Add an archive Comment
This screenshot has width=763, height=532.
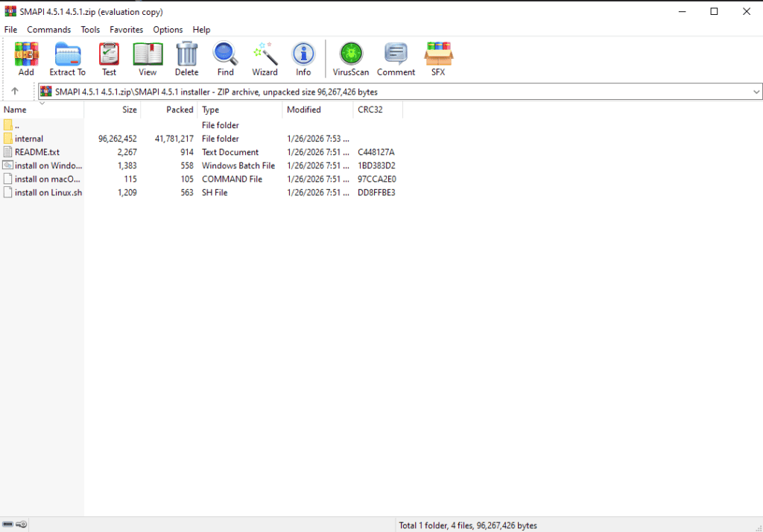pos(396,58)
